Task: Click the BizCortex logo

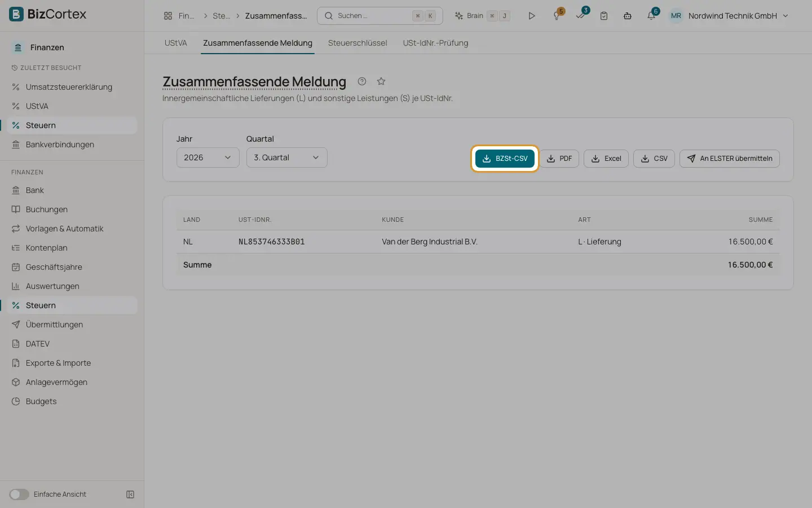Action: tap(48, 14)
